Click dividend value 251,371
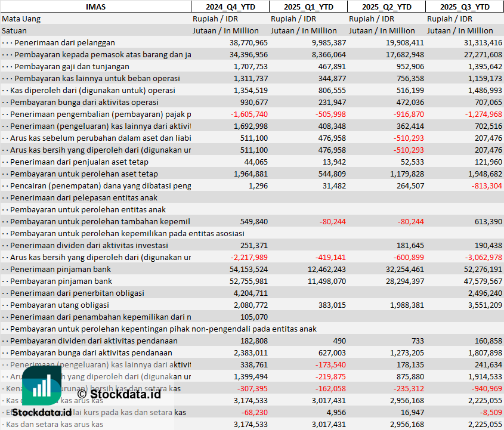Image resolution: width=504 pixels, height=430 pixels. [x=254, y=245]
